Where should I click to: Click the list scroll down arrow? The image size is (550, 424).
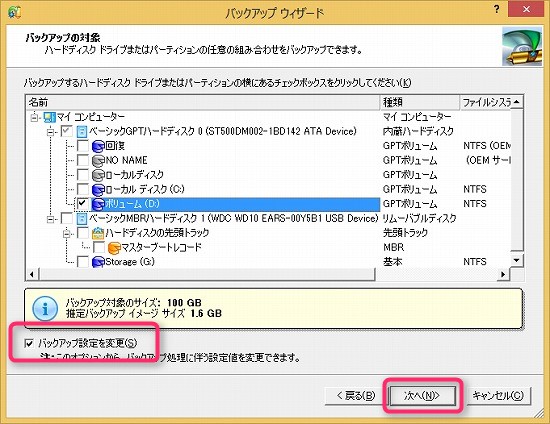point(517,260)
